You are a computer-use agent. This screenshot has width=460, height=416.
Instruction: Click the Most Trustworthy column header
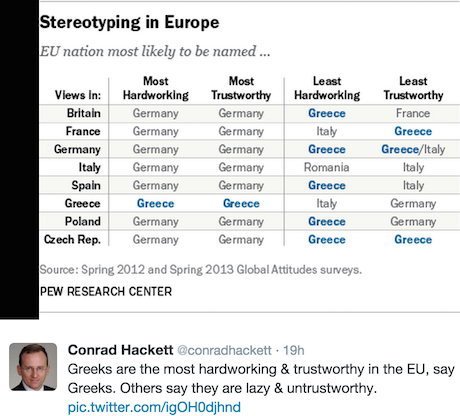pyautogui.click(x=241, y=88)
